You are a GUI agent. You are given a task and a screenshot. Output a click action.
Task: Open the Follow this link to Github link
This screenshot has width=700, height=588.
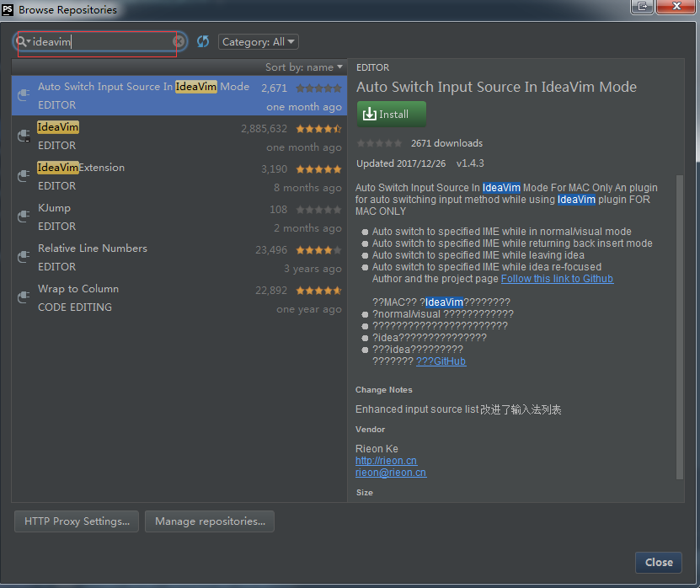(557, 279)
